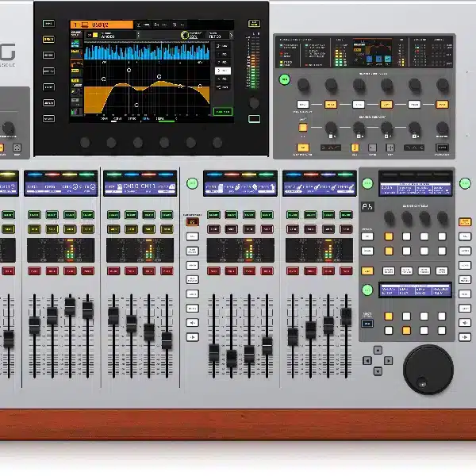Pick the yellow channel color square
This screenshot has height=476, width=476.
click(95, 35)
